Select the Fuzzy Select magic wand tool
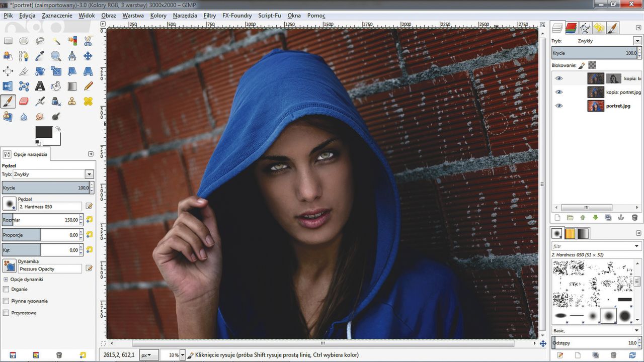 (x=56, y=41)
